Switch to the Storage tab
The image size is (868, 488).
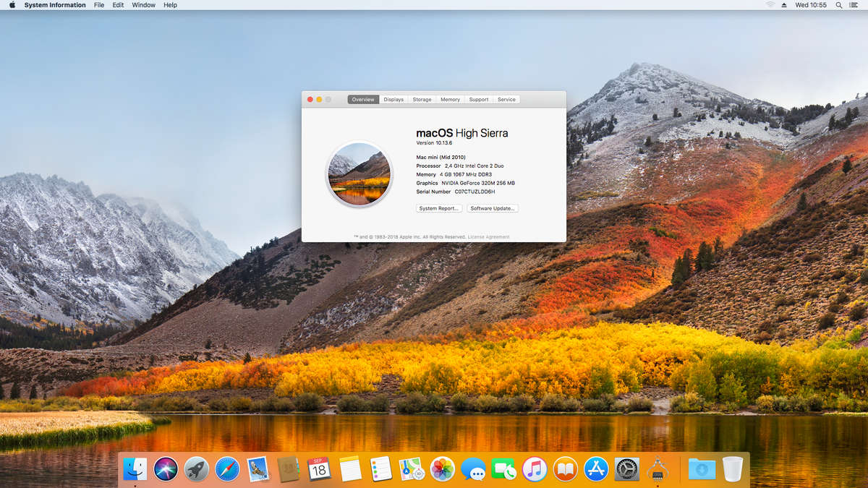click(421, 99)
